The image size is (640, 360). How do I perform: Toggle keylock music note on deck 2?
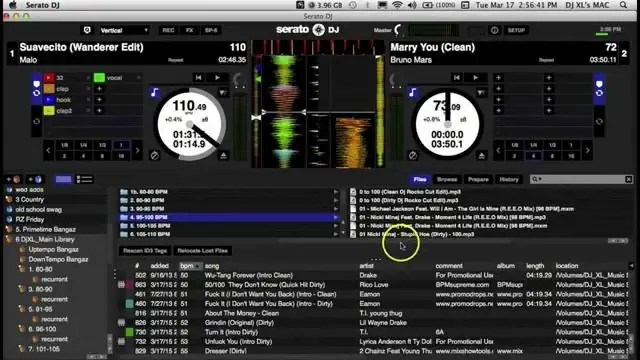click(x=412, y=93)
